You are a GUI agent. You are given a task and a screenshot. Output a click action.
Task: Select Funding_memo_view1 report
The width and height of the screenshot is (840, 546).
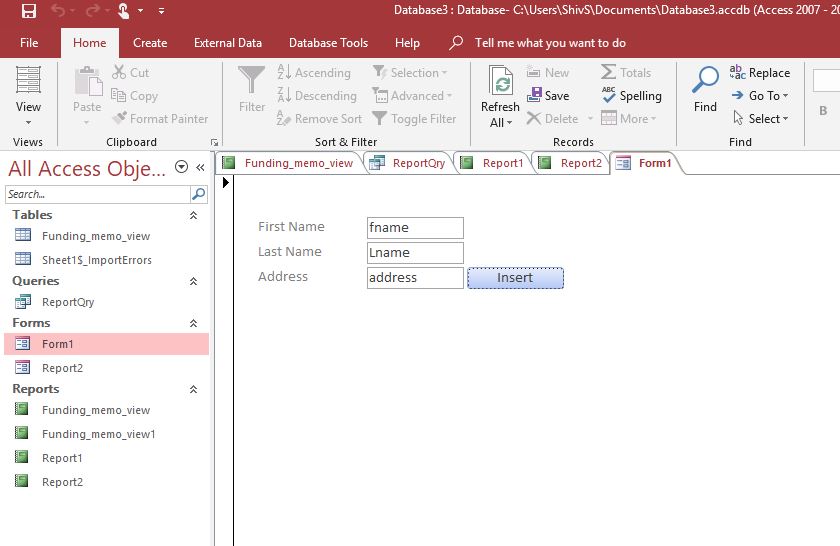click(x=106, y=434)
